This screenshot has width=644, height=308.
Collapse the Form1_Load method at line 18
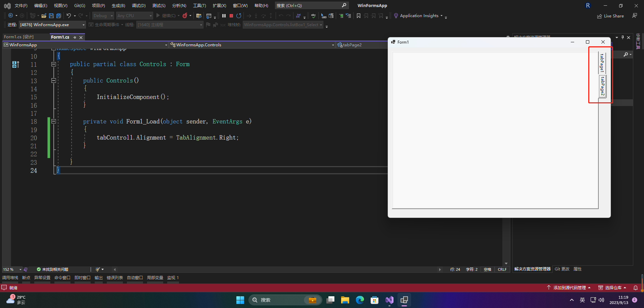[x=53, y=121]
